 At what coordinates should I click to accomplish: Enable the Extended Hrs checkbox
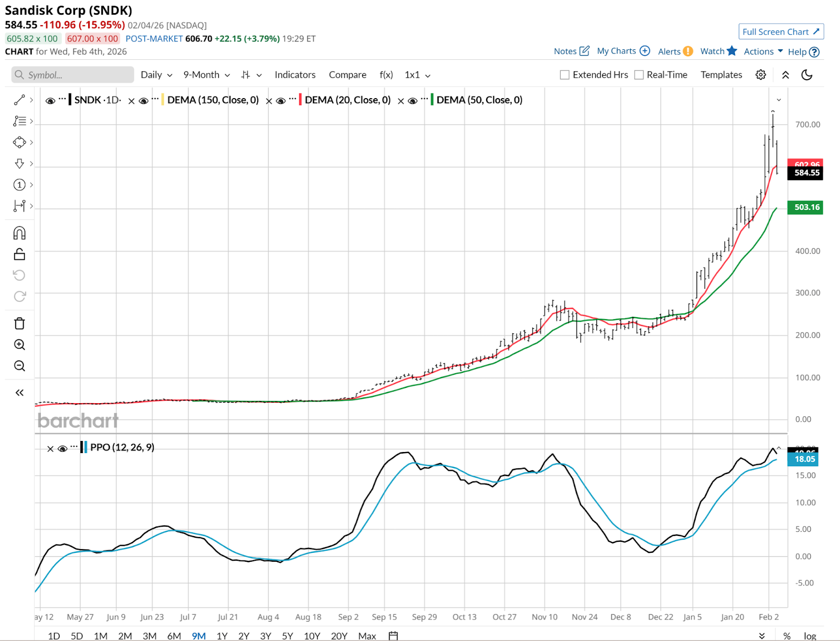coord(565,75)
